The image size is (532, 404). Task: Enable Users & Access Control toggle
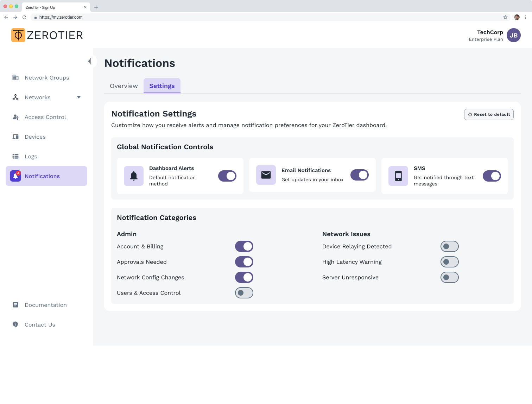click(x=244, y=293)
